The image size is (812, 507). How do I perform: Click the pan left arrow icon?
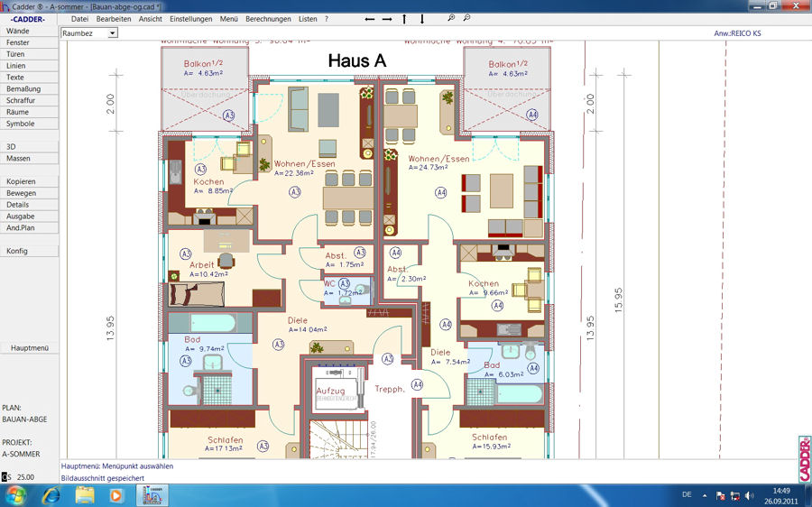(x=369, y=19)
